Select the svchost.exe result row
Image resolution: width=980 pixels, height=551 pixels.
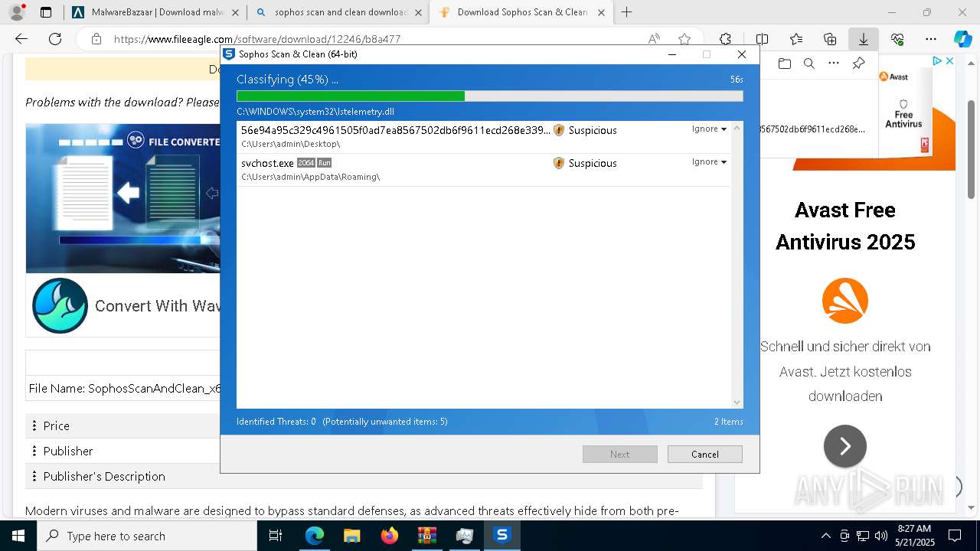(484, 169)
